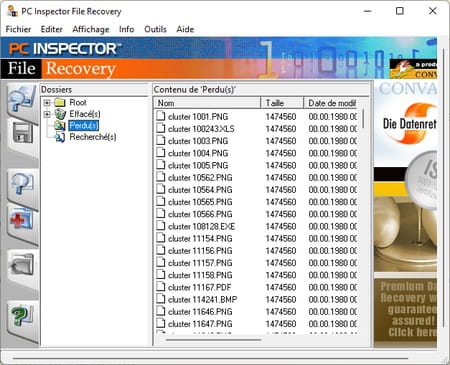
Task: Select the Recherché(s) tree item
Action: click(x=93, y=137)
